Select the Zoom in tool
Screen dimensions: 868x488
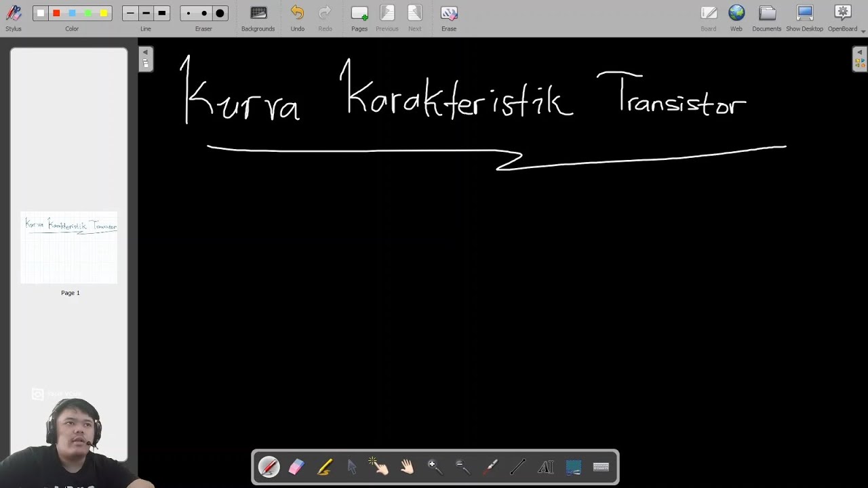click(x=435, y=467)
